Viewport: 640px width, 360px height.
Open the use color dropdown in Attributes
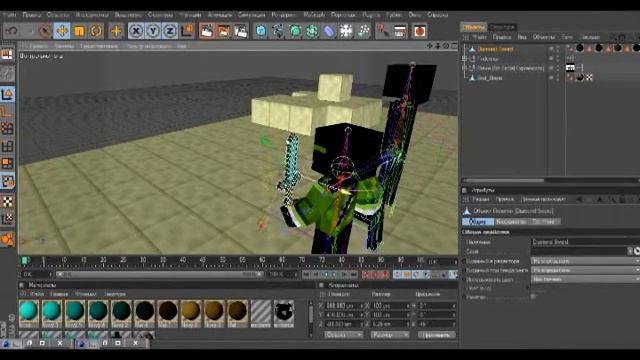point(585,280)
